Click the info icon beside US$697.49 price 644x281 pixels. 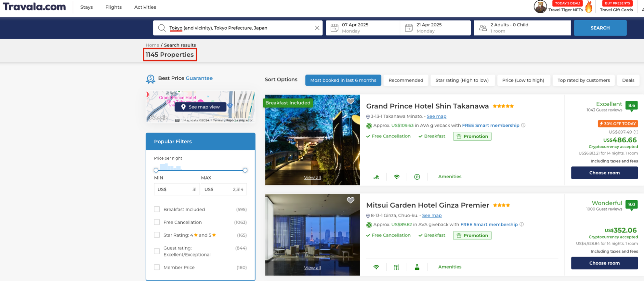click(x=636, y=132)
